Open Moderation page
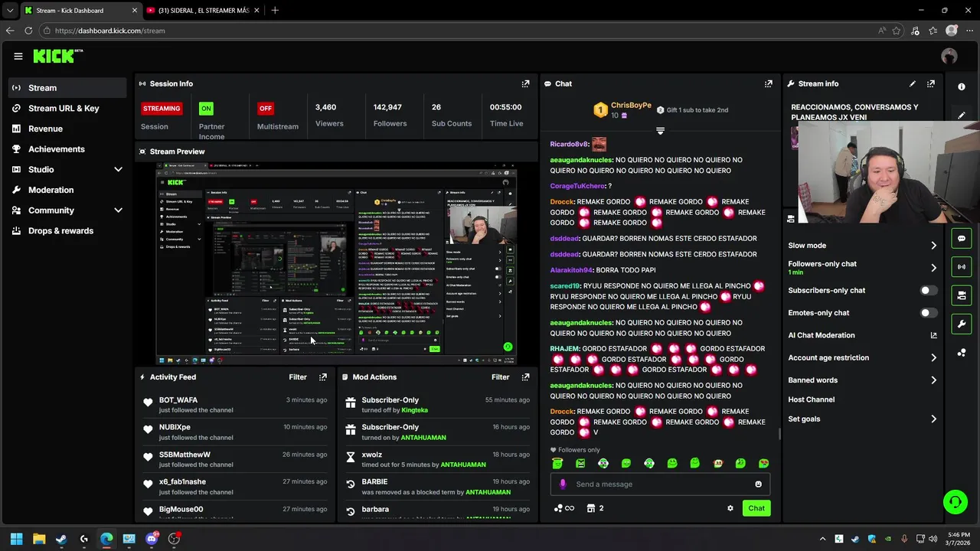The width and height of the screenshot is (980, 551). coord(67,190)
